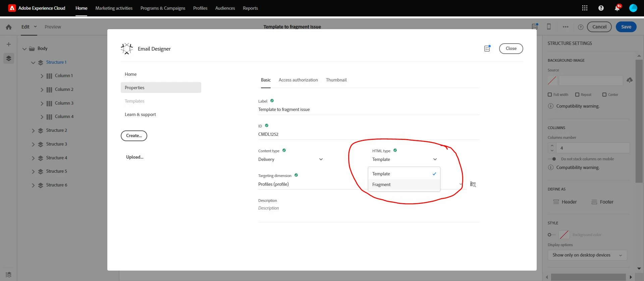Screen dimensions: 644x281
Task: Click the Close button in dialog
Action: pyautogui.click(x=511, y=48)
